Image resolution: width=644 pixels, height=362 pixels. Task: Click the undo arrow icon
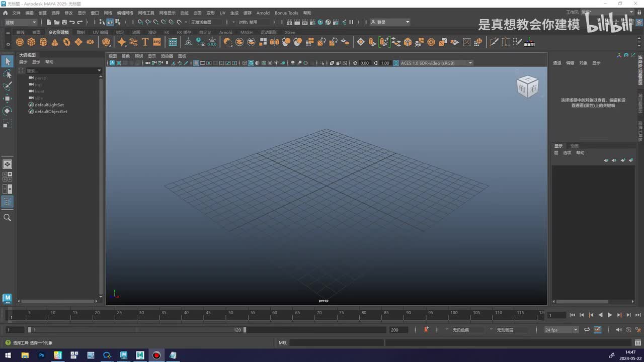(72, 22)
